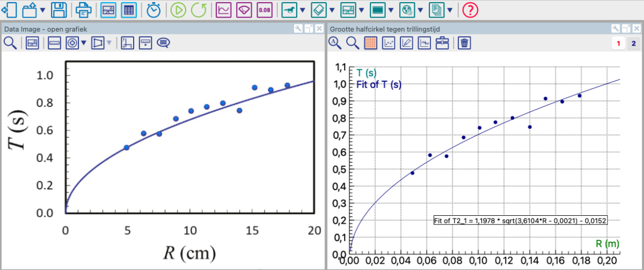Switch to graph tab 2

tap(633, 43)
